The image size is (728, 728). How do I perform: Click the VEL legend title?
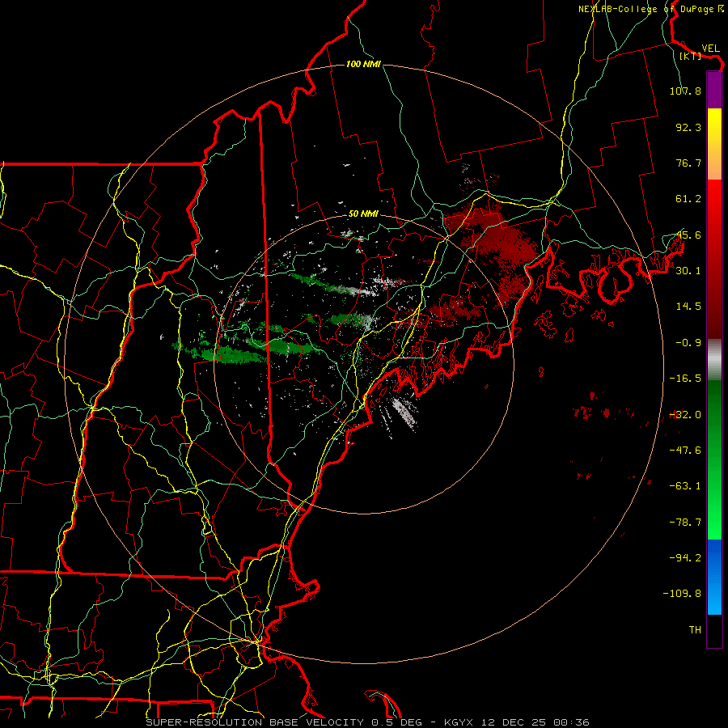710,48
